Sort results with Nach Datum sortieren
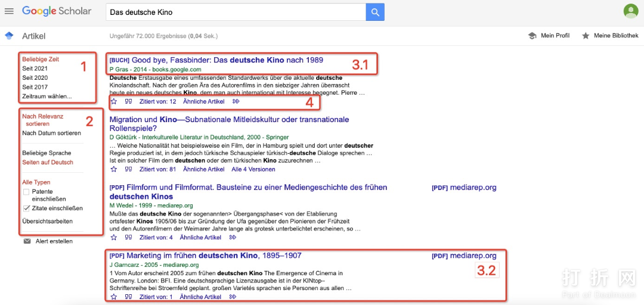This screenshot has width=644, height=305. point(51,133)
